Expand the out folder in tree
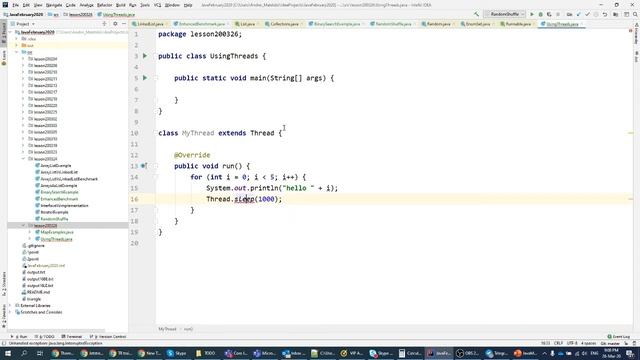Viewport: 640px width, 360px height. (x=17, y=46)
